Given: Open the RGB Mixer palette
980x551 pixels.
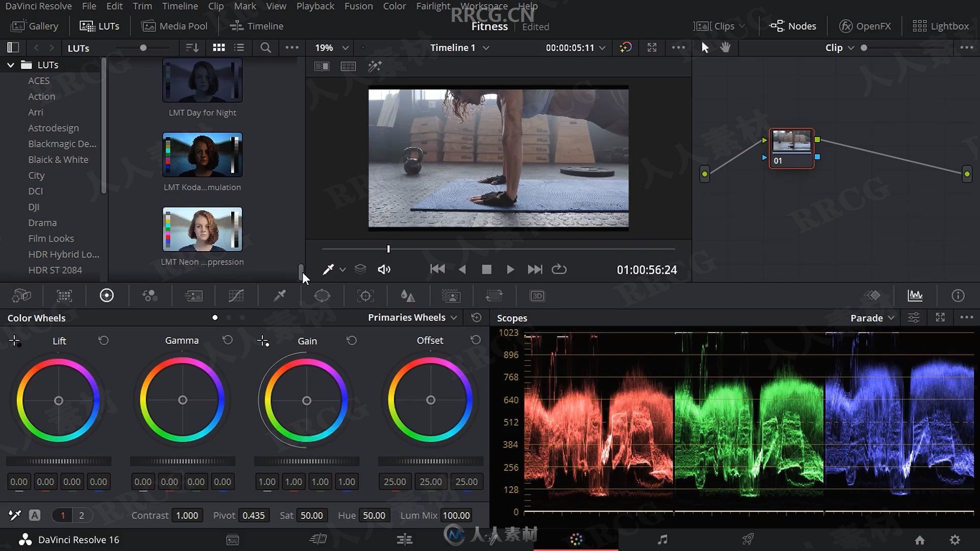Looking at the screenshot, I should (150, 296).
